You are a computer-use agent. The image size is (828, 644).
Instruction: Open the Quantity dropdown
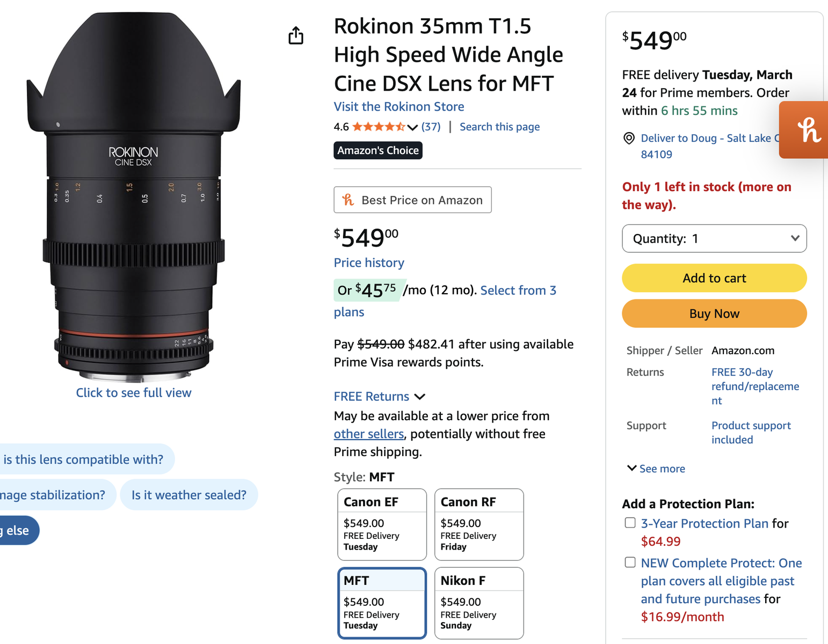click(x=714, y=239)
